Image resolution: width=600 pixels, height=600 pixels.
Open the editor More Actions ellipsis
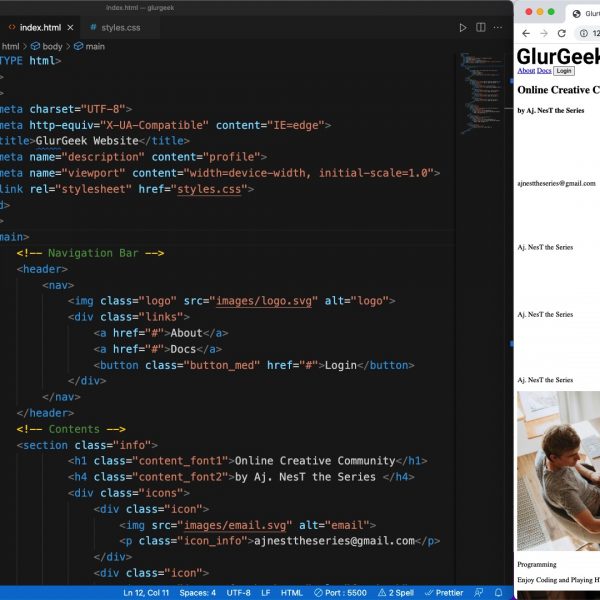[499, 28]
